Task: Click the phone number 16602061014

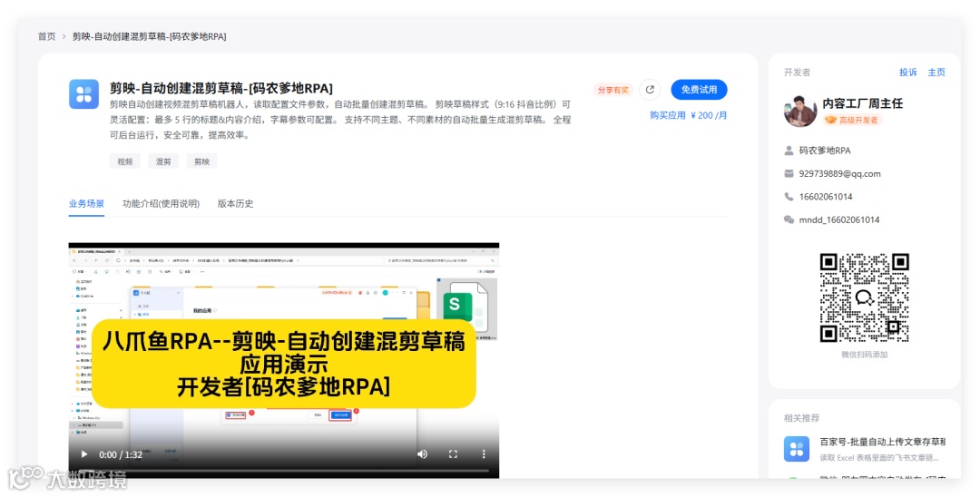Action: click(826, 197)
